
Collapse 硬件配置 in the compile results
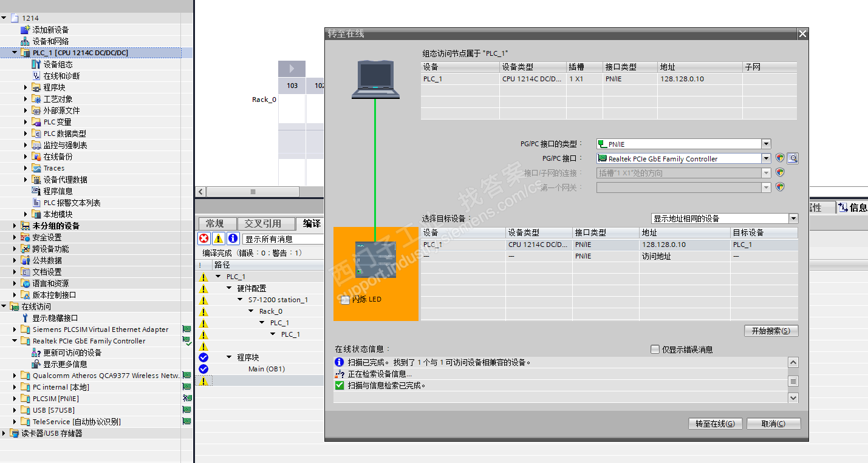point(229,288)
